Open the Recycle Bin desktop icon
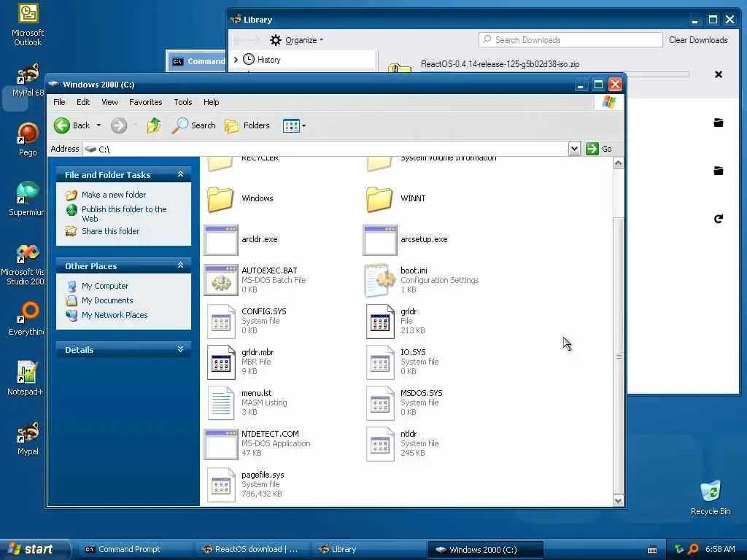 click(x=711, y=498)
